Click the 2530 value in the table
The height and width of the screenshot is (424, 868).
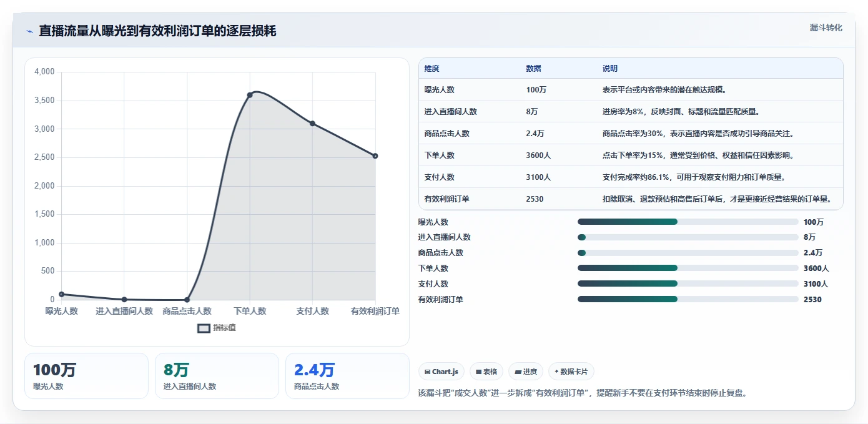pos(535,199)
